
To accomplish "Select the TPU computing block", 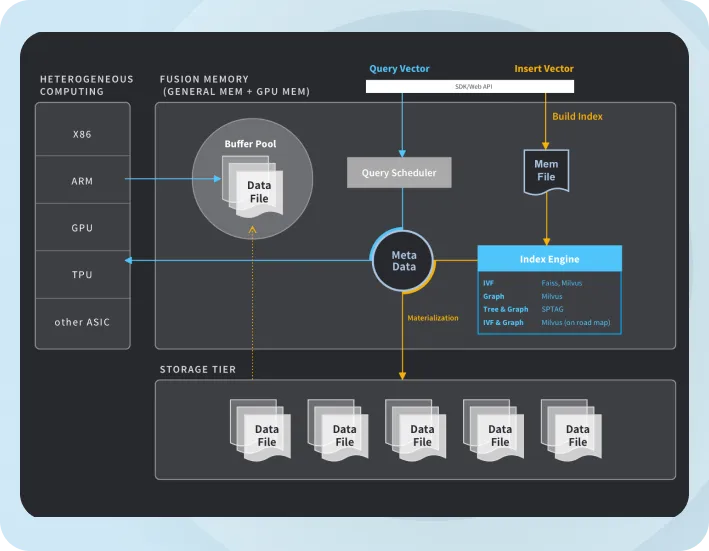I will point(83,275).
